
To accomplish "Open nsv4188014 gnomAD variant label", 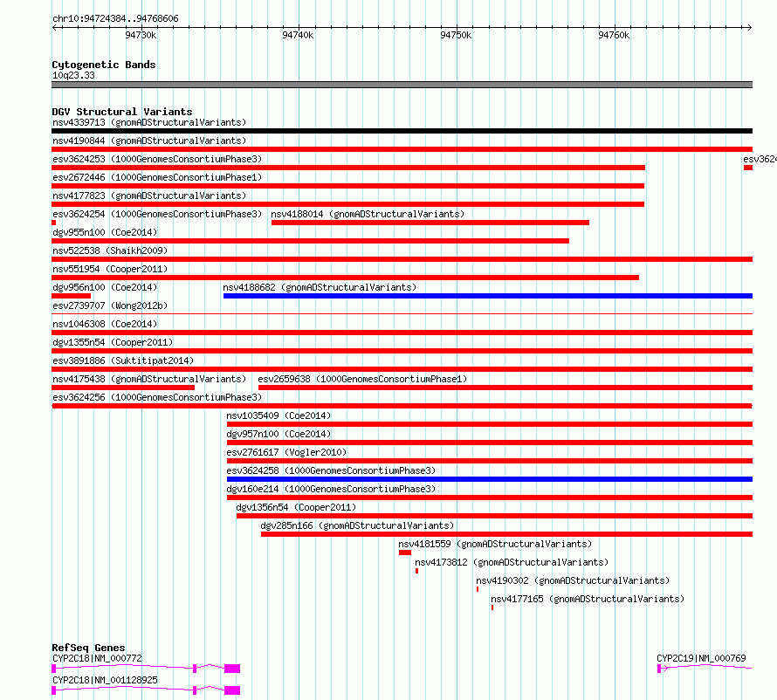I will (368, 214).
